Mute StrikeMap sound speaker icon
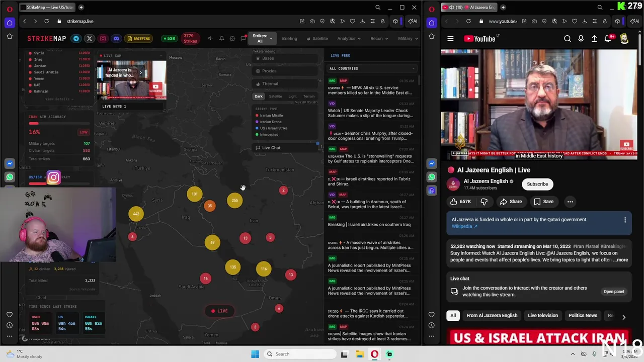The height and width of the screenshot is (362, 644). click(210, 39)
